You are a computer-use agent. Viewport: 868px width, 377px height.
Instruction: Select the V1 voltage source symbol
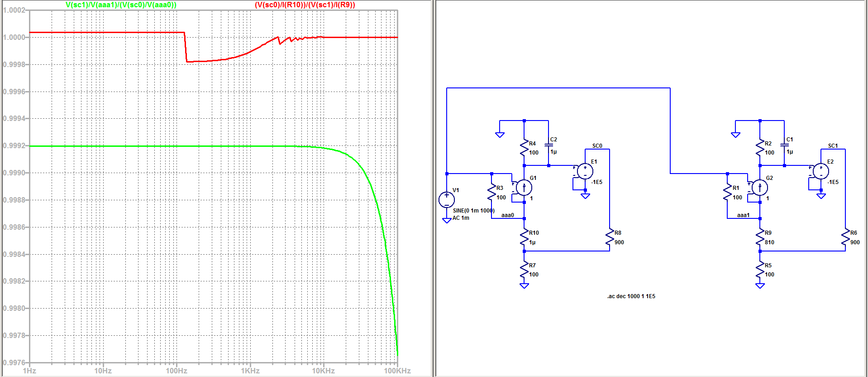(447, 200)
